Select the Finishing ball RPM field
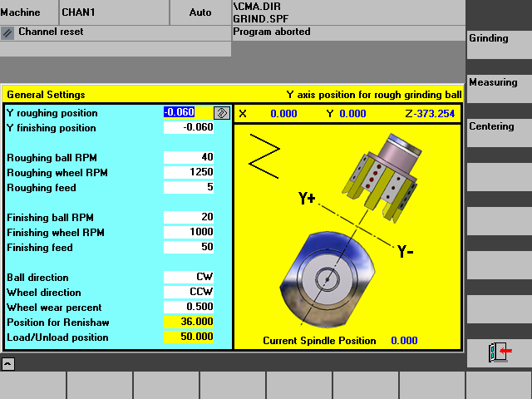The image size is (532, 399). pyautogui.click(x=189, y=217)
